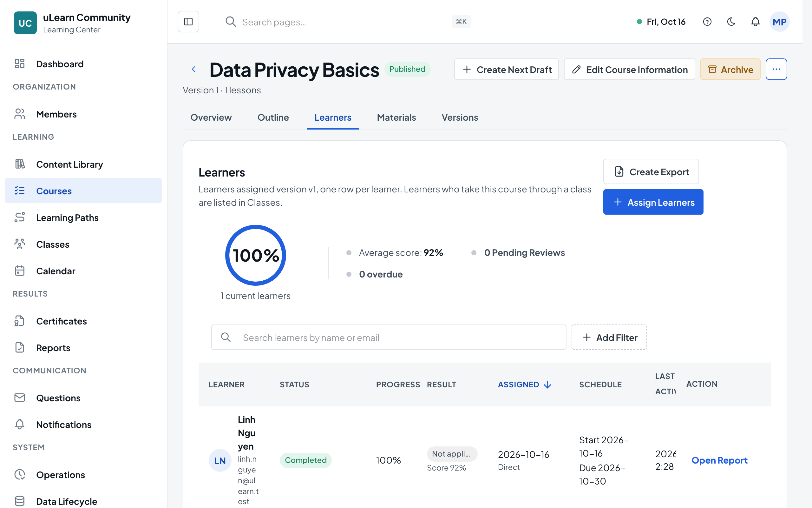This screenshot has width=812, height=508.
Task: Open Courses in the sidebar
Action: tap(83, 191)
